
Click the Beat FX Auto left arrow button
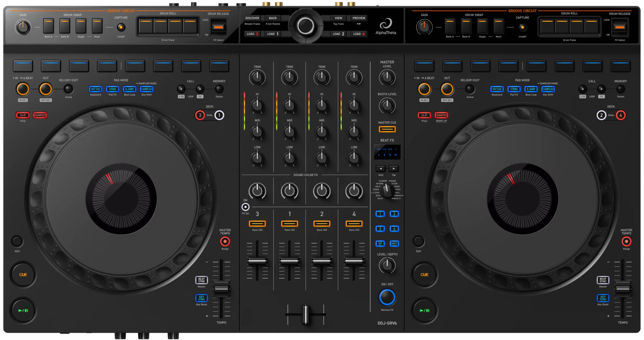(381, 169)
